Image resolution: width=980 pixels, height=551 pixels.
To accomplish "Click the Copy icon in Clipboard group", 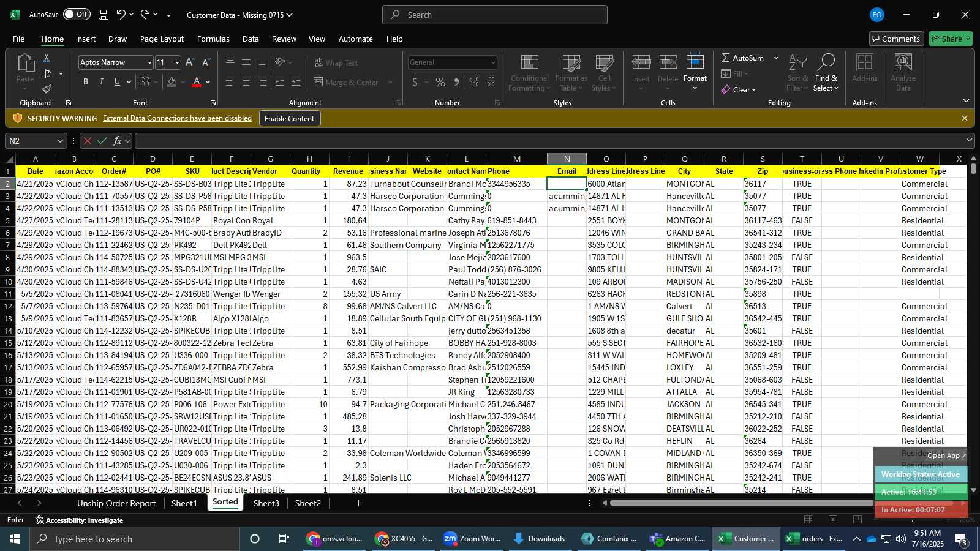I will [47, 73].
